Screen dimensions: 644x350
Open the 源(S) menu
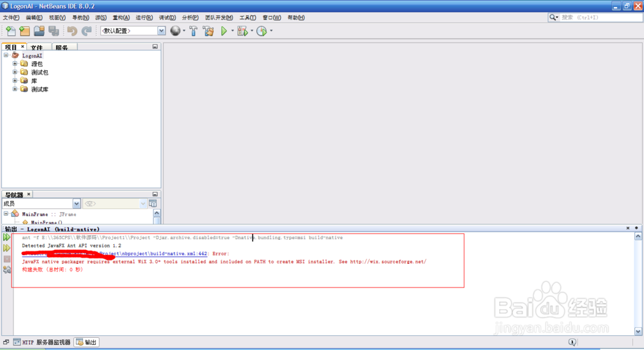100,17
